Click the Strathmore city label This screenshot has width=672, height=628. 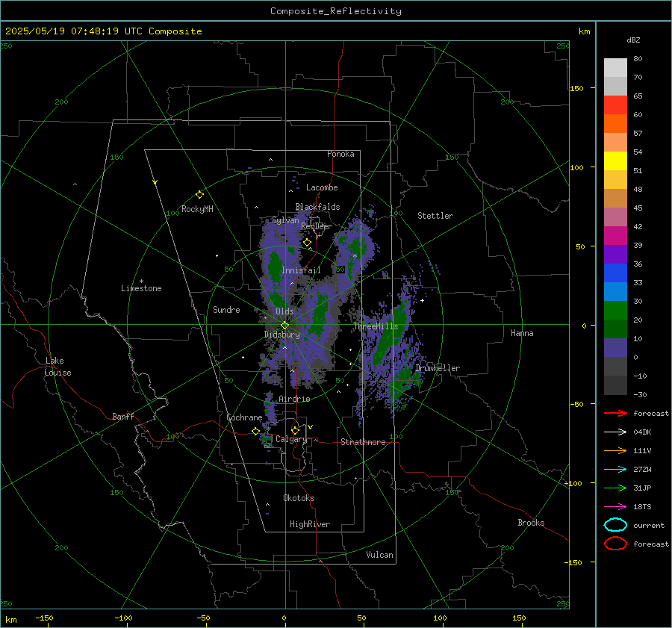[x=363, y=442]
